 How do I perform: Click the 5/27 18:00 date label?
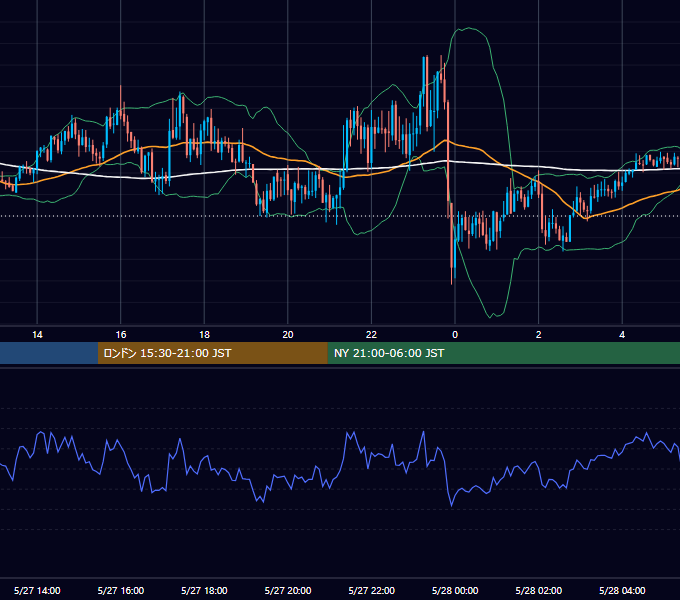tap(204, 590)
